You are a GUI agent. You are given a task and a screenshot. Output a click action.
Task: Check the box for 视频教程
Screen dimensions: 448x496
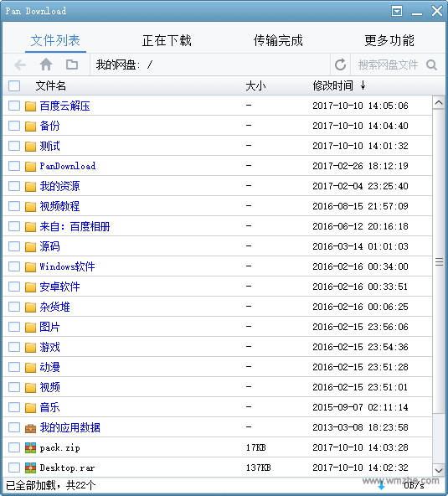pos(14,206)
